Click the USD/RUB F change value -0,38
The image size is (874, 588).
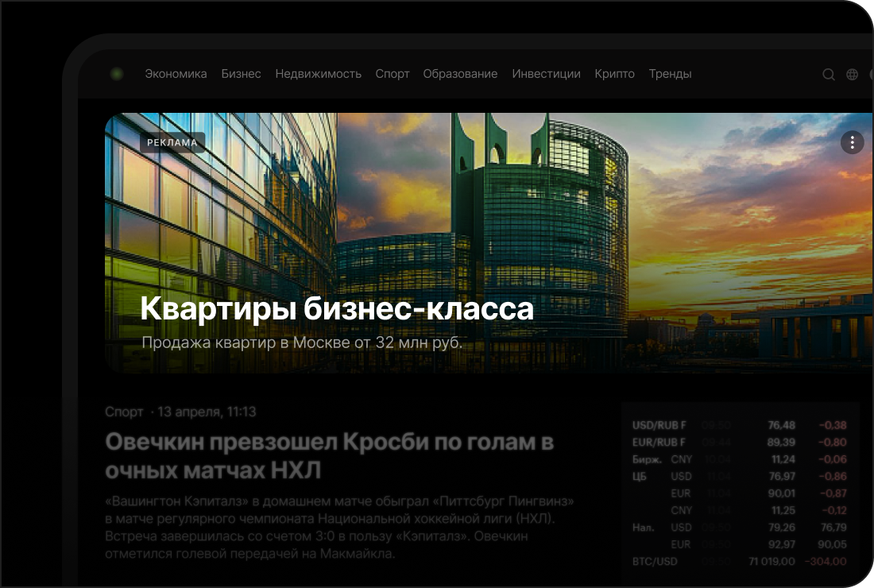pos(833,425)
